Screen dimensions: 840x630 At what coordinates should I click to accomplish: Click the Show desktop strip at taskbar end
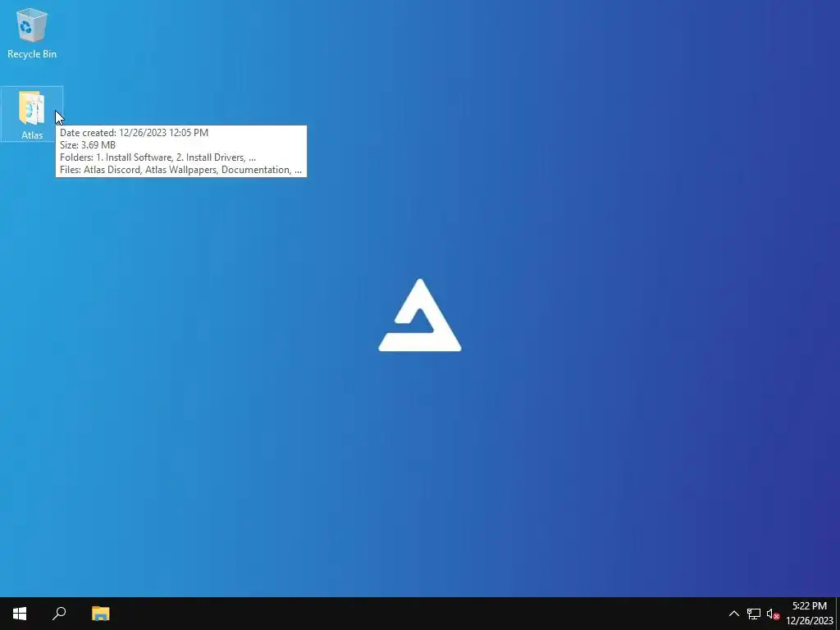point(838,614)
